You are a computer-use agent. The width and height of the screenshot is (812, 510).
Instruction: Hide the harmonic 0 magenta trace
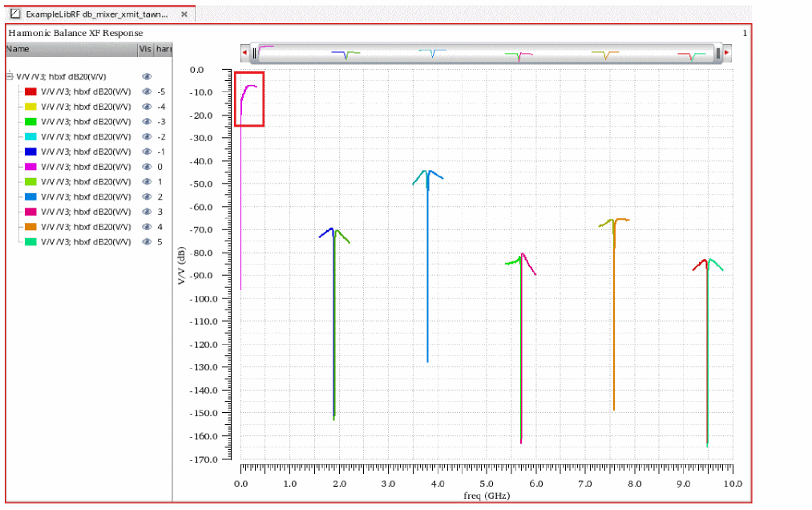tap(147, 167)
